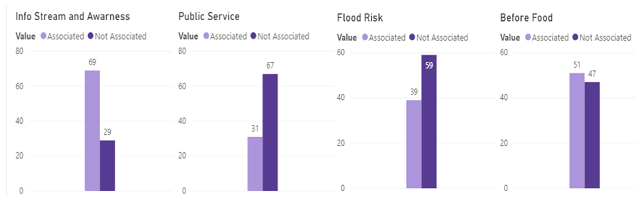Screen dimensions: 644x202
Task: Click the Associated legend dot in Flood Risk chart
Action: coord(365,37)
